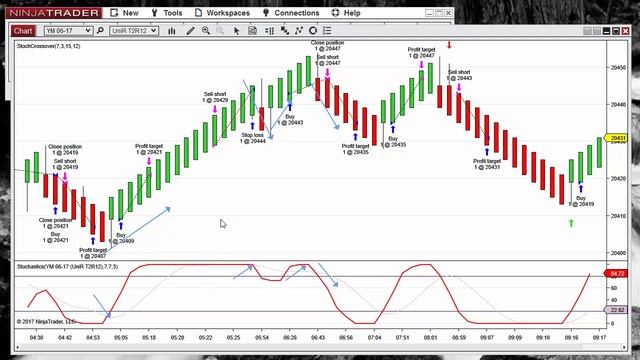
Task: Click the 'Sell short 1 @ 20443' label
Action: click(x=459, y=75)
